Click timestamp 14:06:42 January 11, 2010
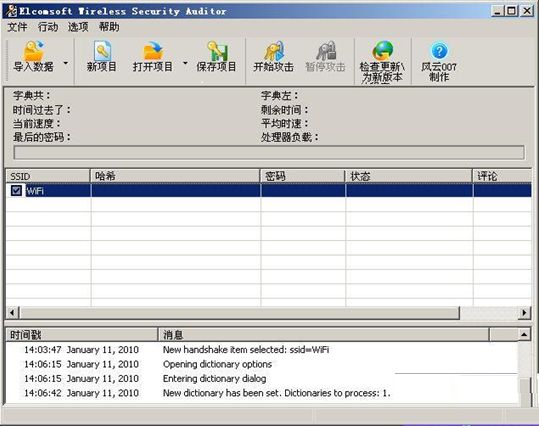The image size is (539, 428). (81, 393)
